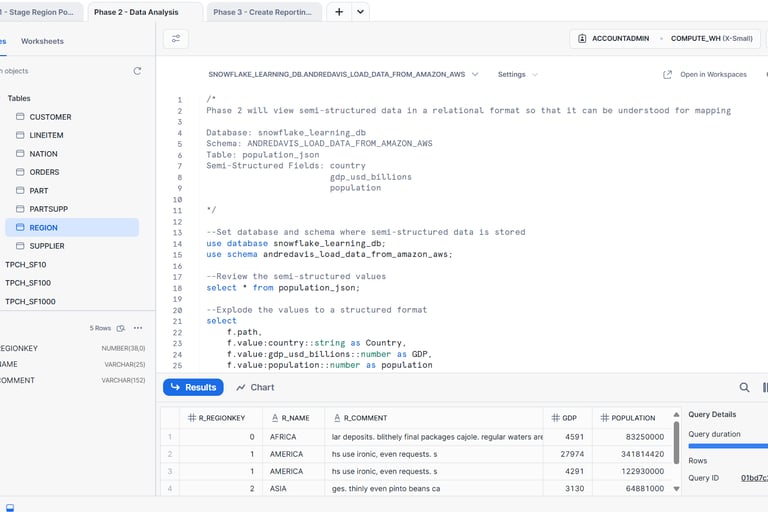Viewport: 768px width, 512px height.
Task: Expand the TPCH_SF100 schema
Action: [28, 283]
